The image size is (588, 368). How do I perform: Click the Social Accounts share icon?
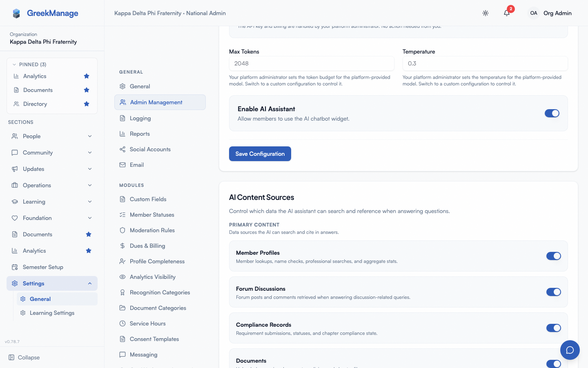coord(122,149)
